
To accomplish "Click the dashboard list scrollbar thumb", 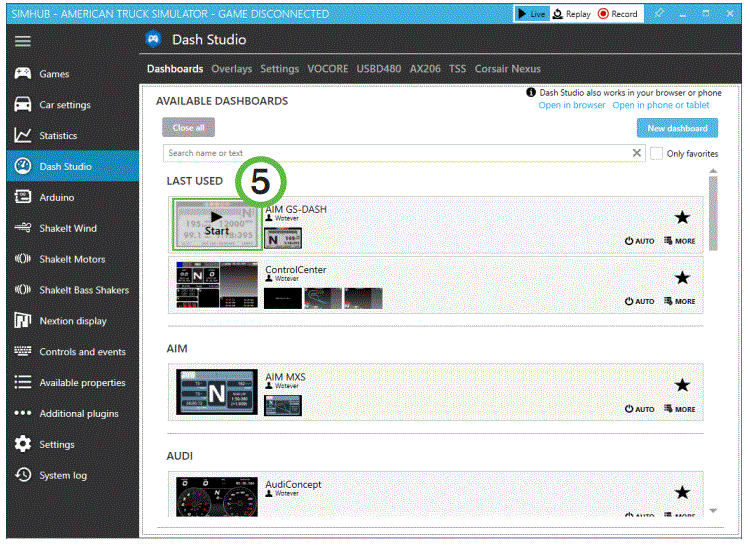I will tap(713, 213).
